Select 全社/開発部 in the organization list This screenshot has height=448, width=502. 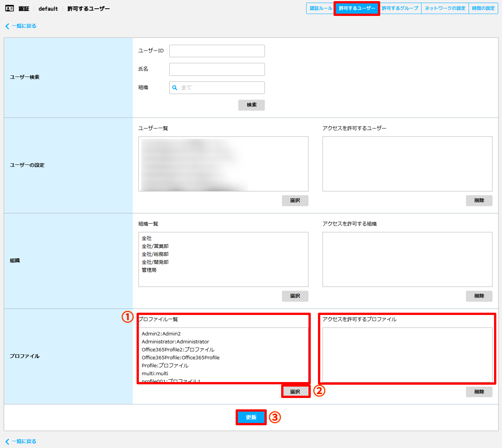(x=155, y=262)
